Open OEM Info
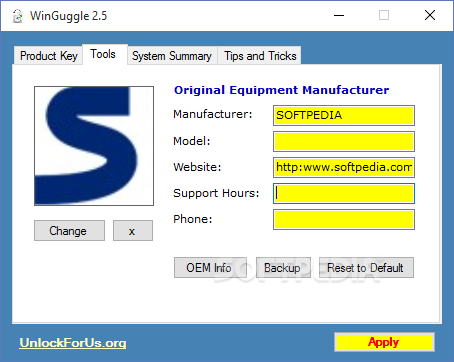454x362 pixels. point(210,267)
